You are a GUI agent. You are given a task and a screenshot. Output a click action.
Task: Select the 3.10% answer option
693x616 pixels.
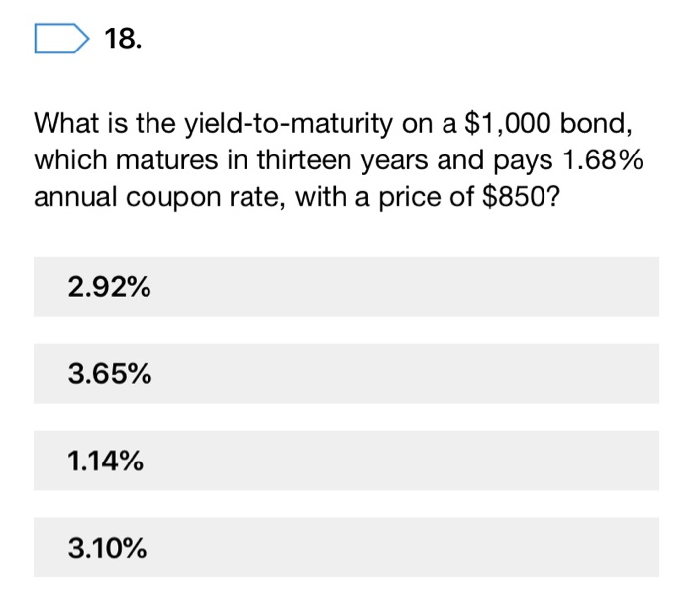tap(346, 548)
